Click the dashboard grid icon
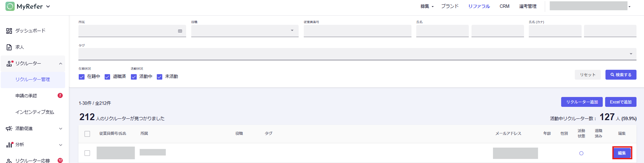The height and width of the screenshot is (163, 644). 9,31
